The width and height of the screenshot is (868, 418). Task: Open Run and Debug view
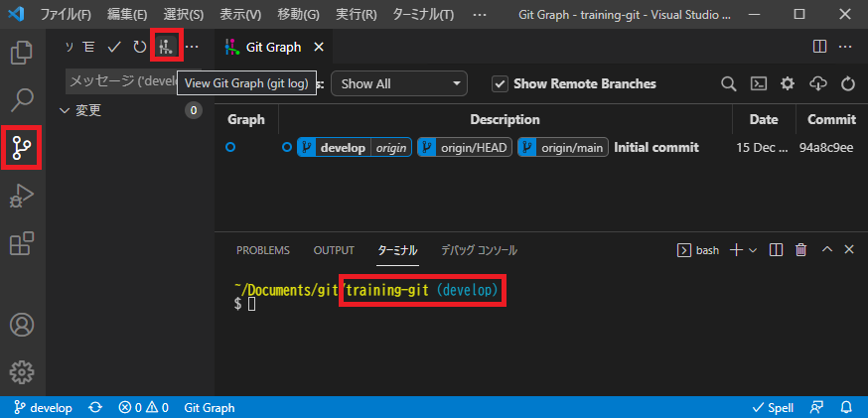pyautogui.click(x=22, y=196)
